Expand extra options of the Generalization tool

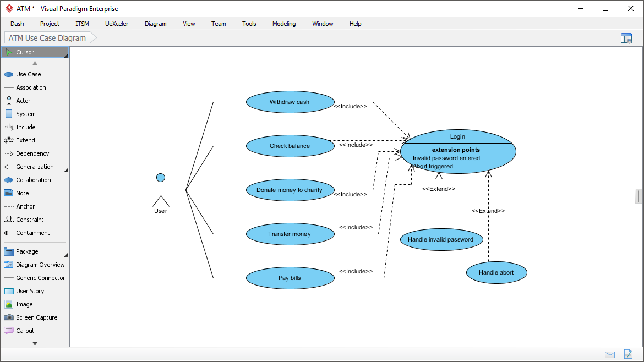coord(66,169)
